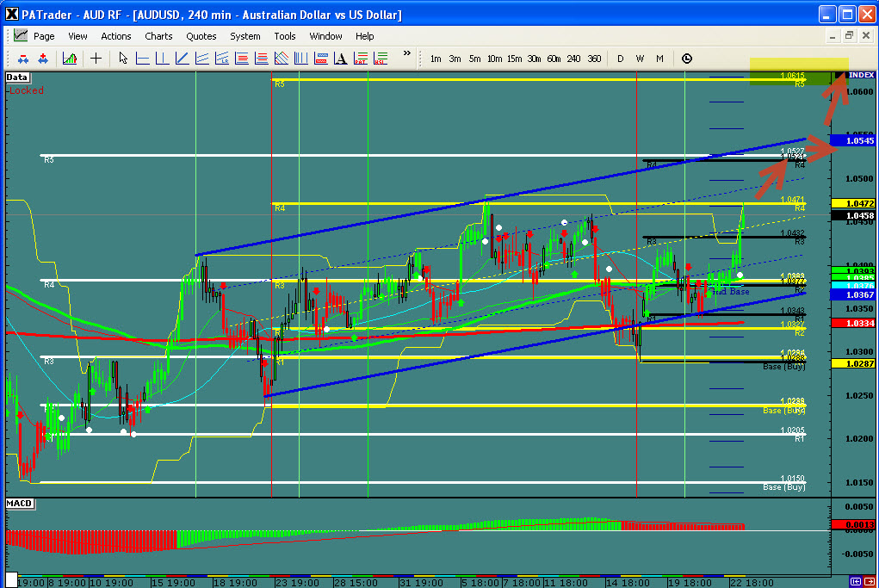Viewport: 879px width, 588px height.
Task: Open the Quotes menu
Action: coord(201,36)
